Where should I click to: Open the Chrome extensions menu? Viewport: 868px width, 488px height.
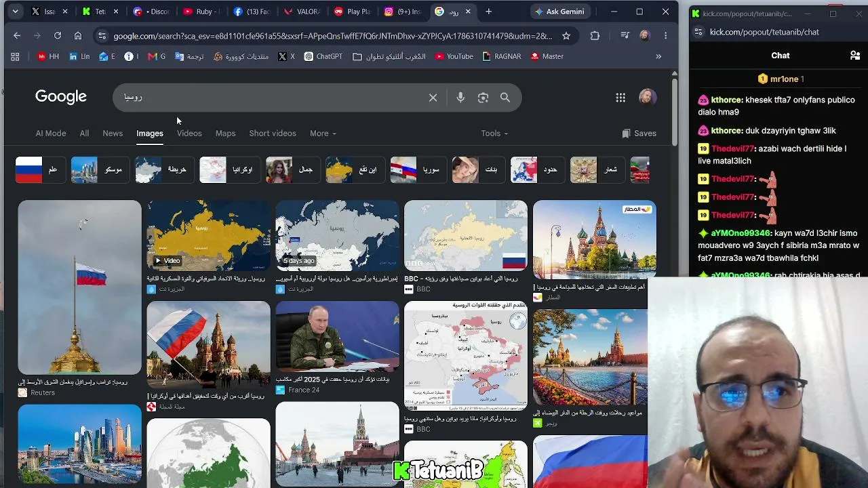(x=595, y=36)
